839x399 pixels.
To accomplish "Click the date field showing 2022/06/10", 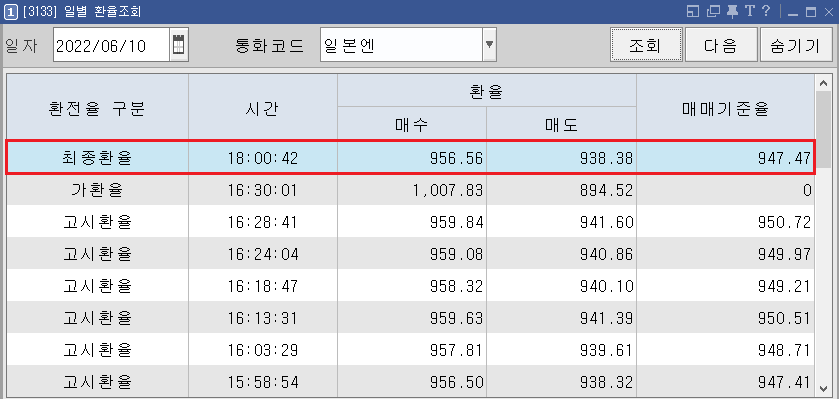I will pos(111,45).
